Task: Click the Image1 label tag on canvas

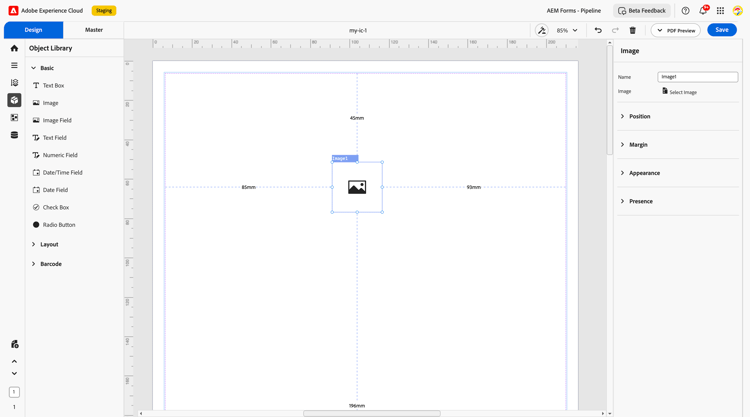Action: coord(345,158)
